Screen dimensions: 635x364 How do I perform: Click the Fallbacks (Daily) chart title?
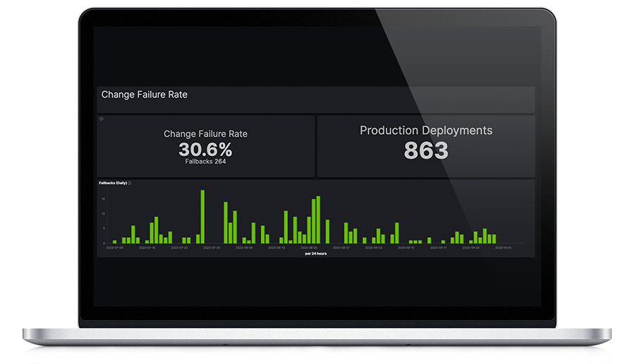click(112, 183)
